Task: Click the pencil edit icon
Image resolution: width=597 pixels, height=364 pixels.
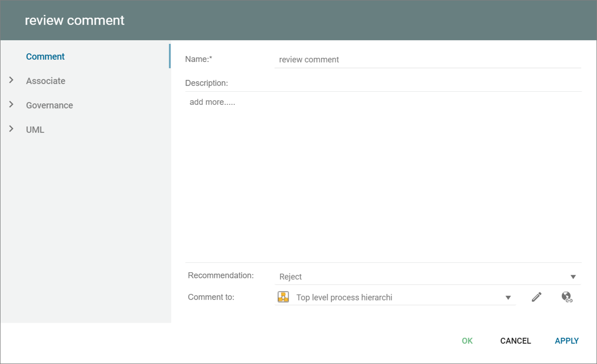Action: [x=536, y=297]
